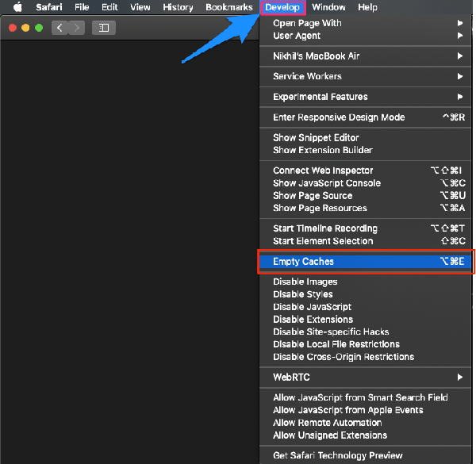The height and width of the screenshot is (464, 476).
Task: Click the red close window button
Action: click(13, 28)
